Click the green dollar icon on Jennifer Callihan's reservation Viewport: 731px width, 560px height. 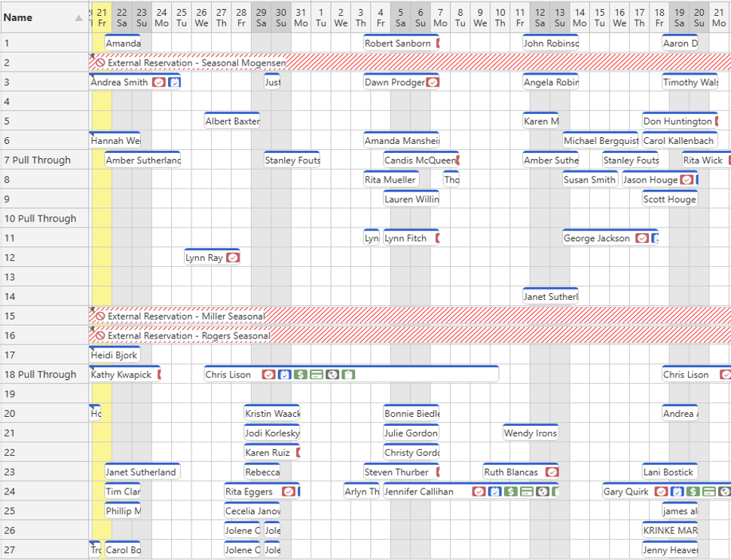(x=510, y=491)
